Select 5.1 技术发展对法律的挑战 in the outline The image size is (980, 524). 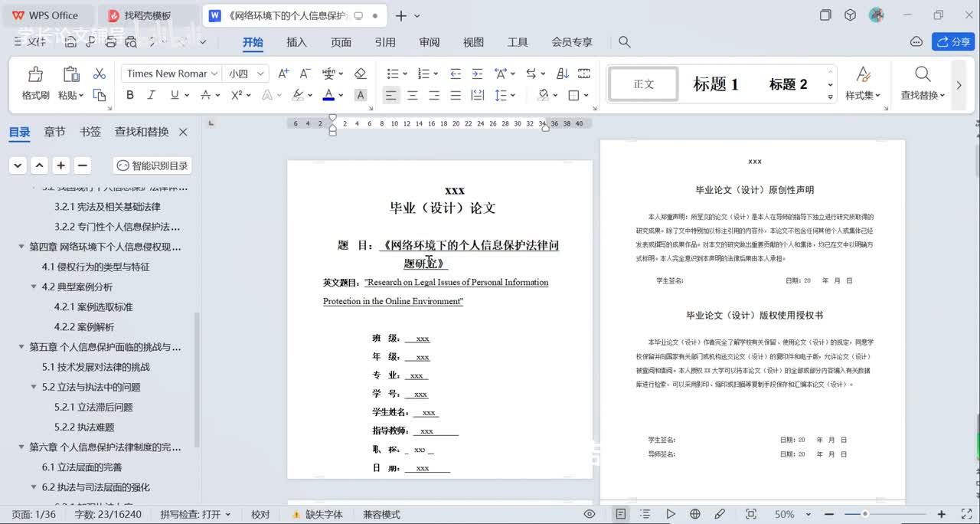96,367
